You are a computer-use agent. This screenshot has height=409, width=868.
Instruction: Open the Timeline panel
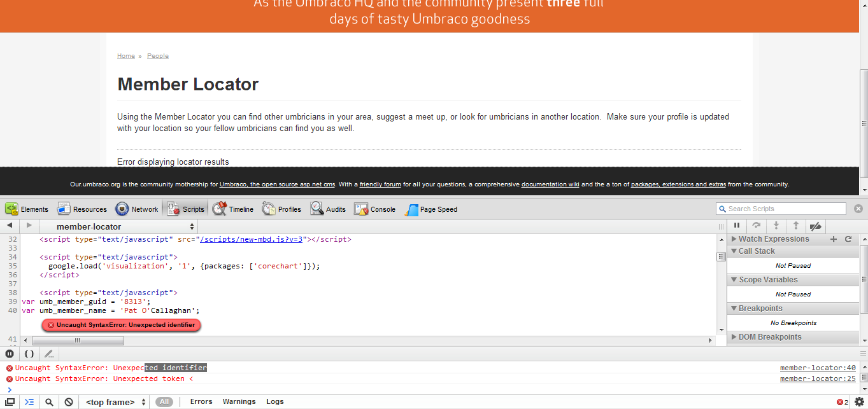click(x=233, y=209)
